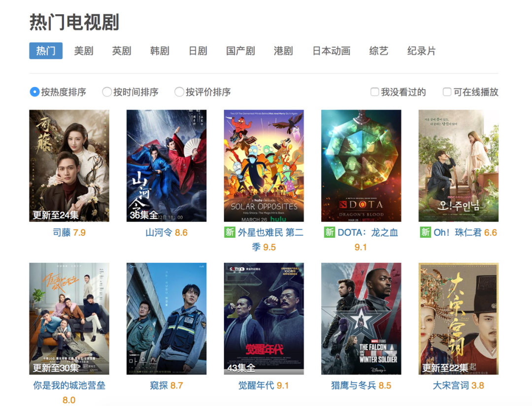Click the 窥探 title link
532x406 pixels.
[x=159, y=385]
